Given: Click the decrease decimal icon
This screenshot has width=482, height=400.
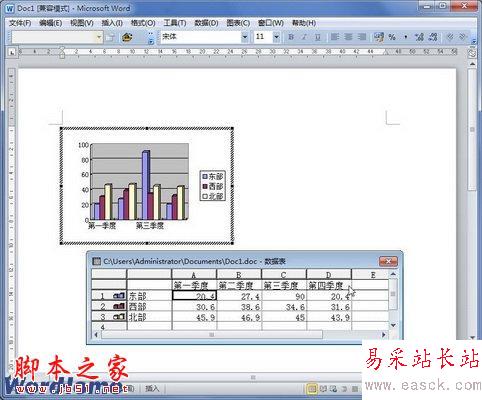Looking at the screenshot, I should coord(433,37).
